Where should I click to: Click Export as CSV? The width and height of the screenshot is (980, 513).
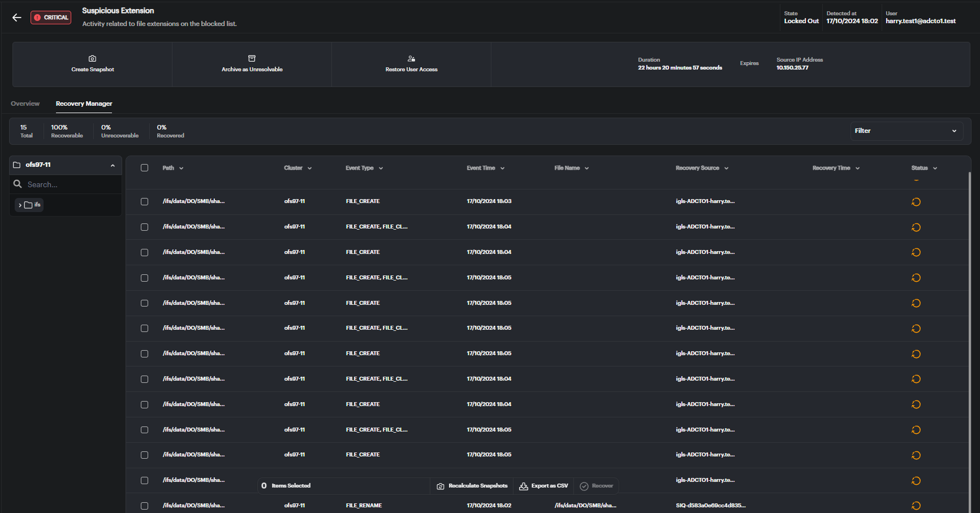click(x=543, y=486)
